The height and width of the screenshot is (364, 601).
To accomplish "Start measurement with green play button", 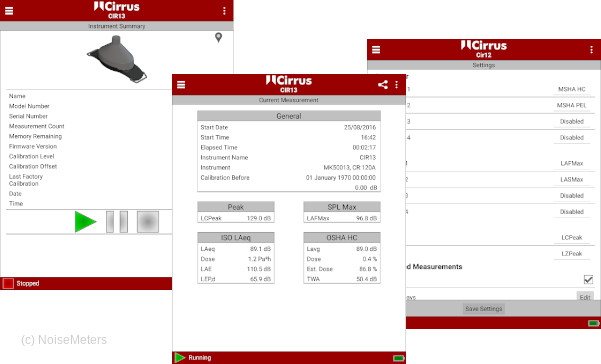I will pyautogui.click(x=85, y=222).
